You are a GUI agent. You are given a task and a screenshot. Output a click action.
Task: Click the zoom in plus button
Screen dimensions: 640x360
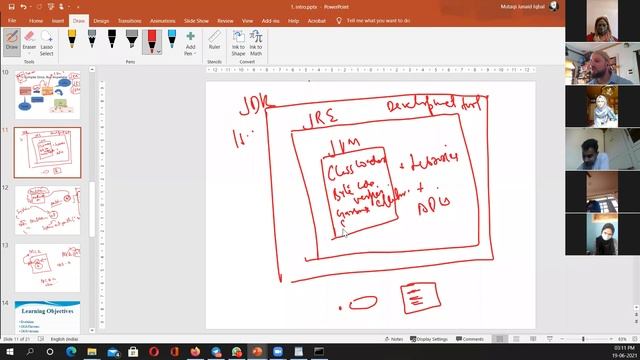click(611, 339)
